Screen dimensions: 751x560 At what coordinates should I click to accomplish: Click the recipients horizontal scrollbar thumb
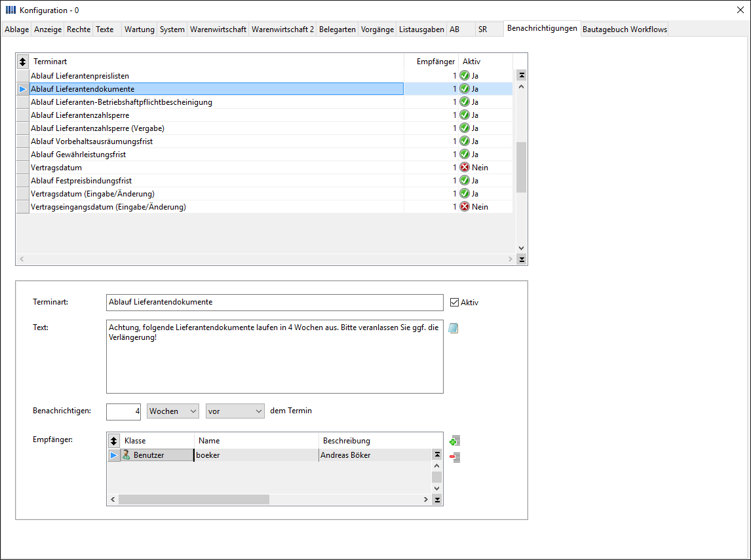[x=194, y=499]
